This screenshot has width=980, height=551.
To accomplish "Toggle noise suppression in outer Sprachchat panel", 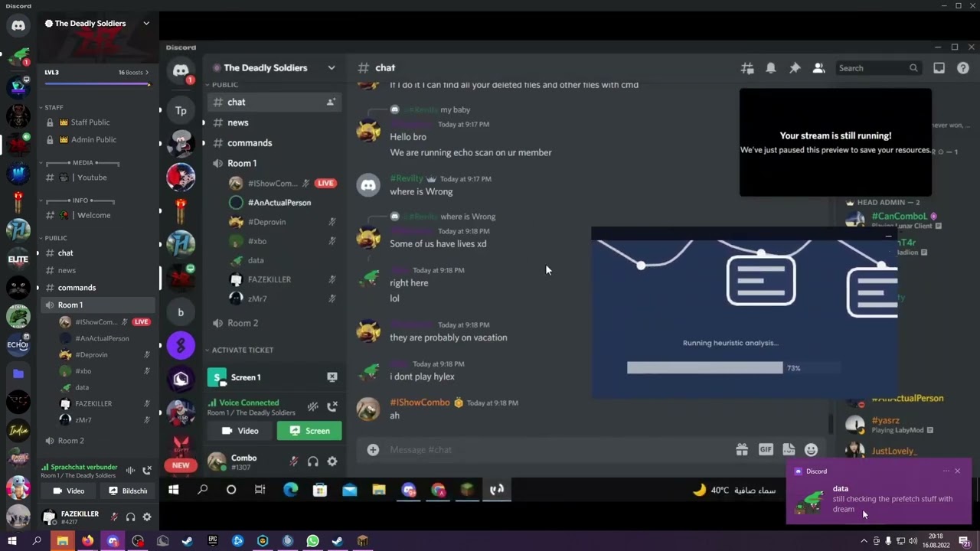I will (130, 471).
